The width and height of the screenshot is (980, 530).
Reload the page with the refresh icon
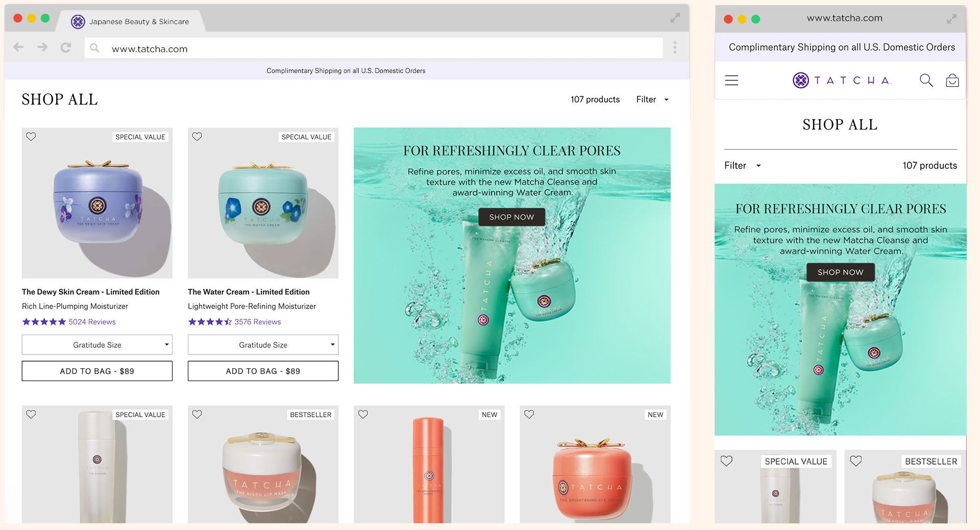click(x=66, y=47)
